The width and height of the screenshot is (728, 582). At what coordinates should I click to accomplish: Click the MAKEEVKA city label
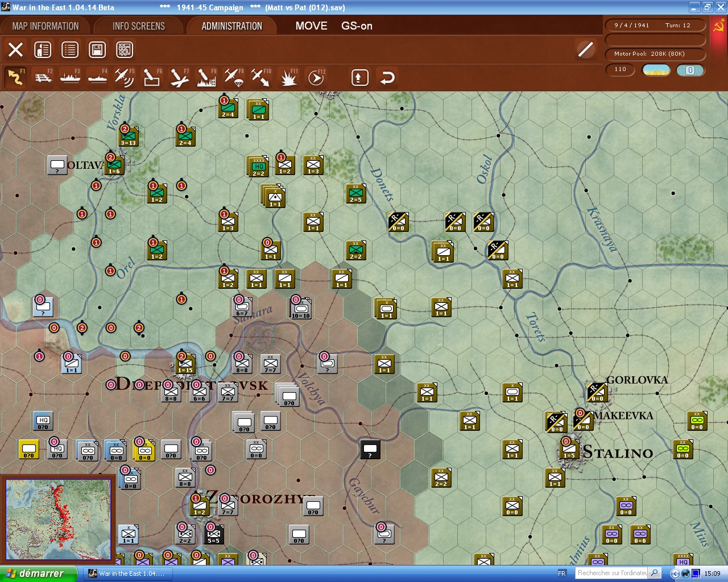click(x=623, y=415)
